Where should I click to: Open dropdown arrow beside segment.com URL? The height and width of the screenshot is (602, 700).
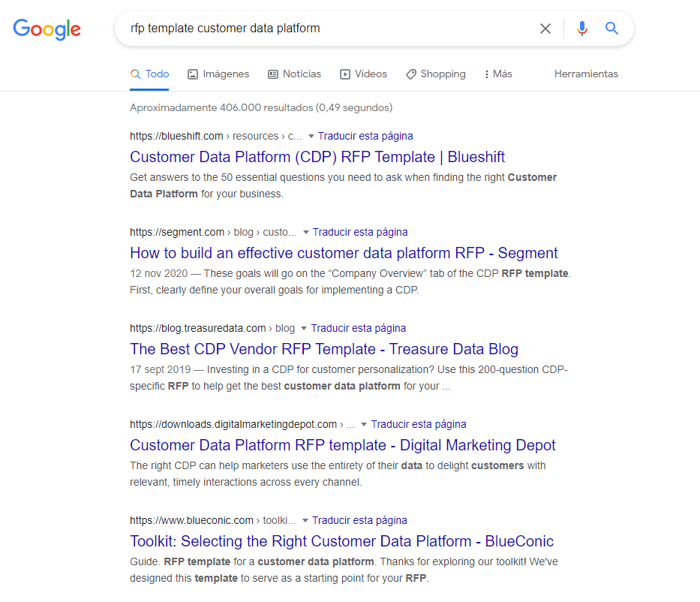tap(306, 232)
